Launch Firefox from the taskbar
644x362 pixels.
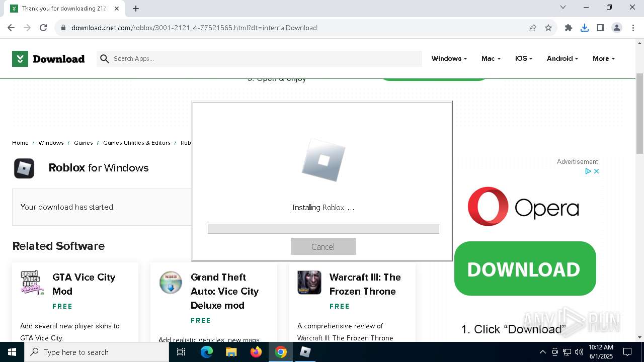(256, 352)
